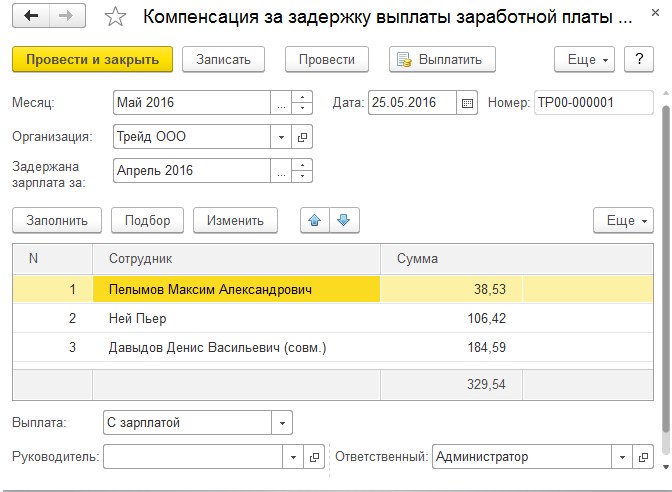The height and width of the screenshot is (492, 672).
Task: Click the back navigation arrow
Action: 31,17
